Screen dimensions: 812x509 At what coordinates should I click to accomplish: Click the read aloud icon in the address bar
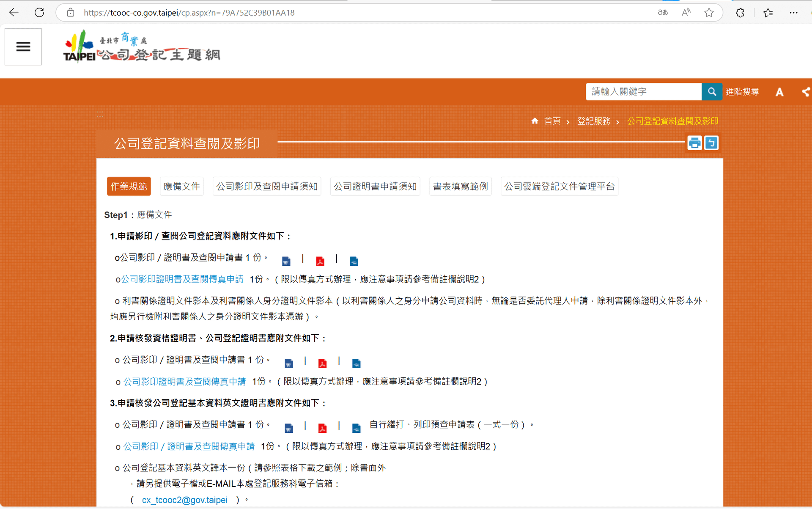coord(686,12)
